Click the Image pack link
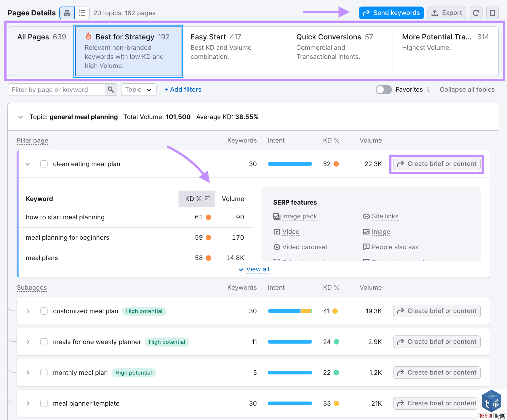This screenshot has width=507, height=420. tap(300, 216)
